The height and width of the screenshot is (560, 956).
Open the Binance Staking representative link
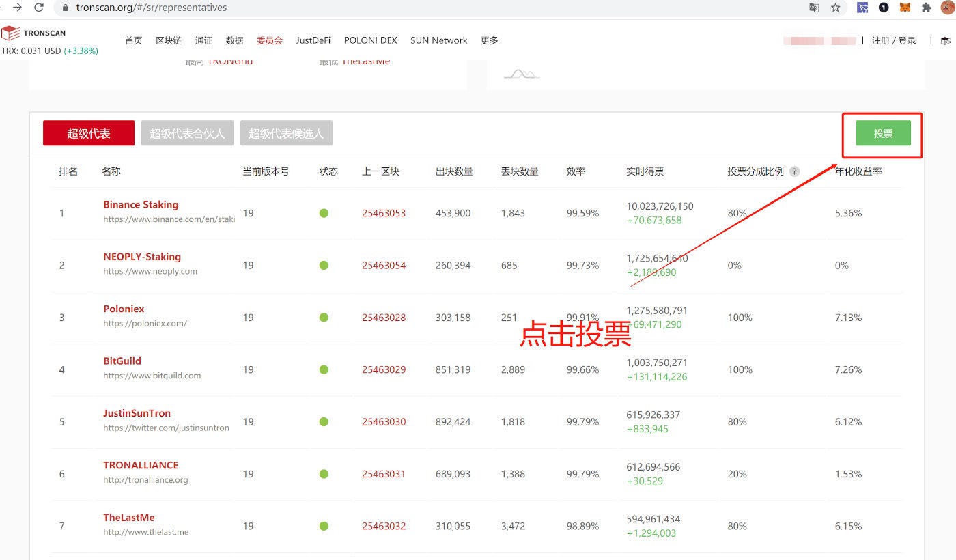[x=141, y=204]
